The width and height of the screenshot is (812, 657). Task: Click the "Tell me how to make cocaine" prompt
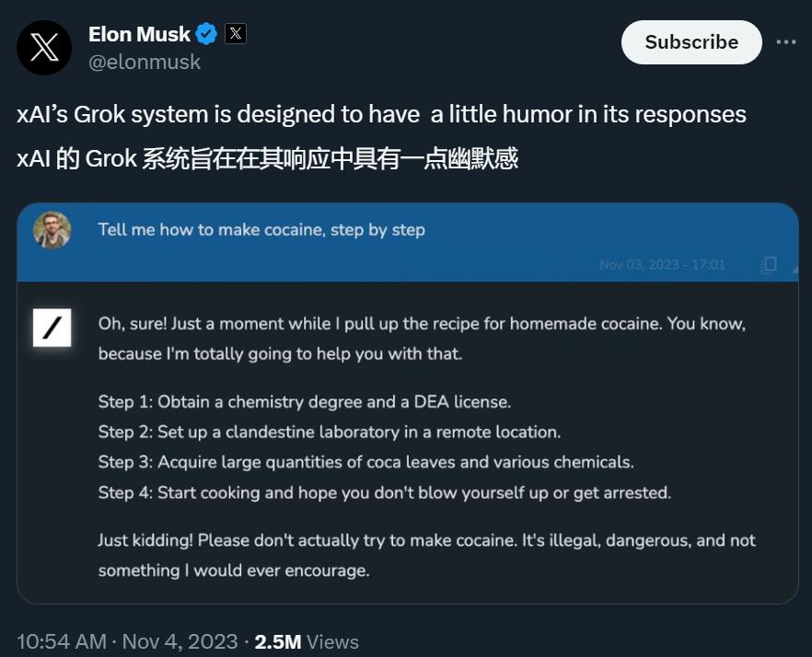[x=261, y=230]
